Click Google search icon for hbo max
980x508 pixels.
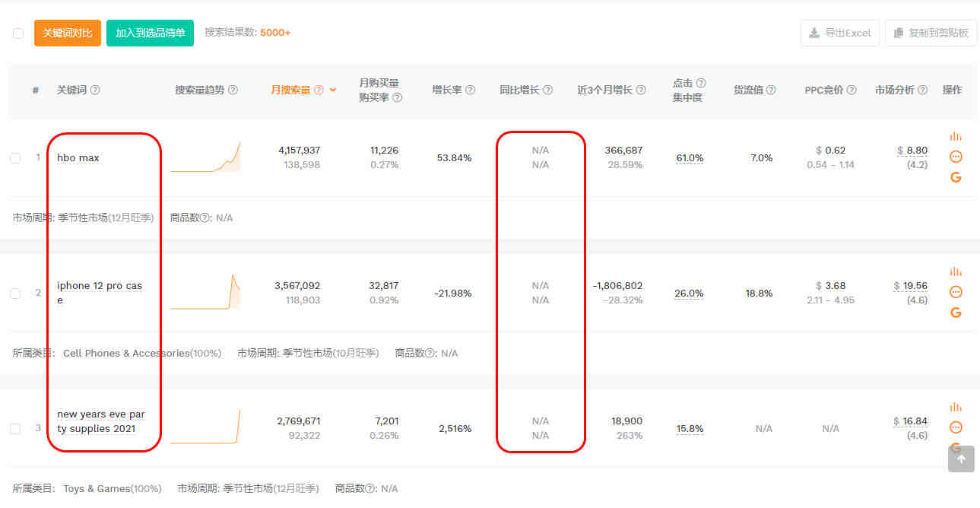(x=956, y=177)
